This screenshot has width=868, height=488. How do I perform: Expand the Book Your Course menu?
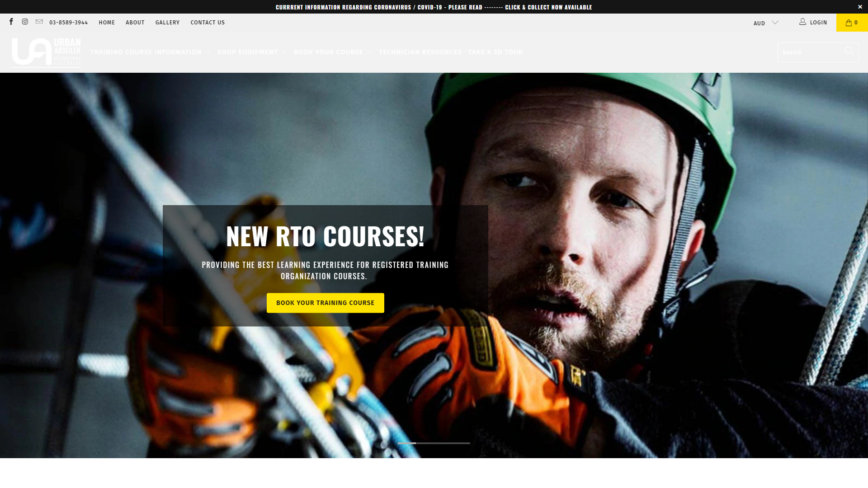point(332,52)
